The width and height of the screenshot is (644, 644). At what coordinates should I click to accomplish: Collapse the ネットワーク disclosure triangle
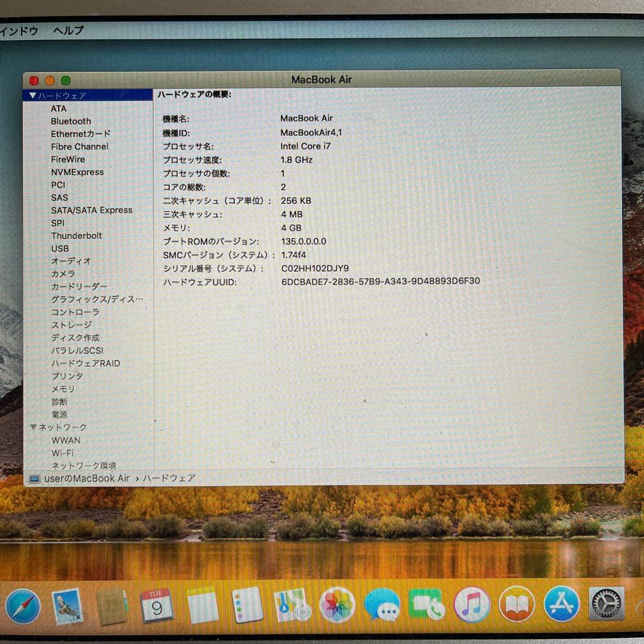(x=33, y=427)
